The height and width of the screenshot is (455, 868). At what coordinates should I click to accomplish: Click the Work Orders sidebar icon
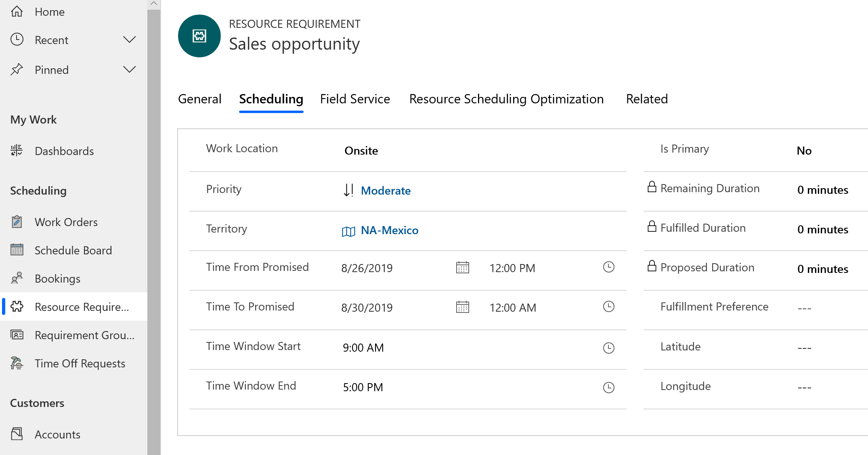pos(17,222)
